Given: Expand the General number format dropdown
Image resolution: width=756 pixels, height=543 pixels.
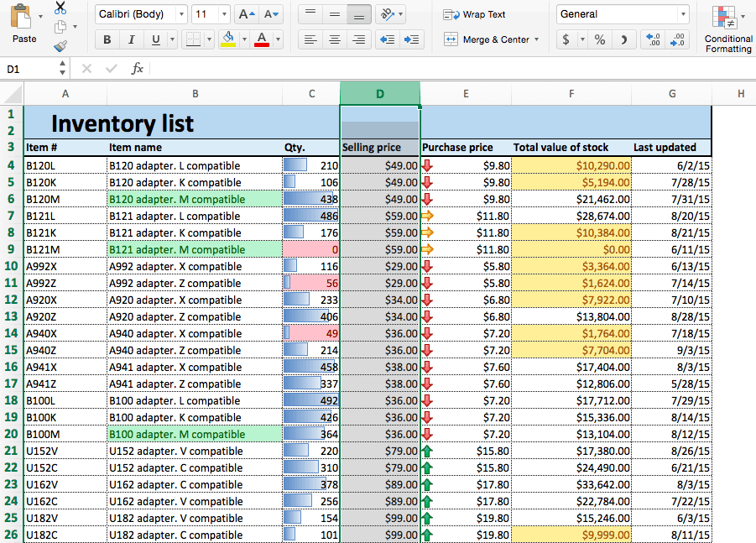Looking at the screenshot, I should [683, 14].
